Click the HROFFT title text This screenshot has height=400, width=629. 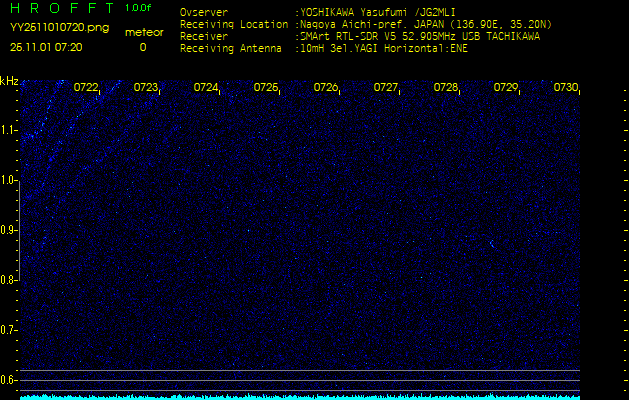pos(62,8)
